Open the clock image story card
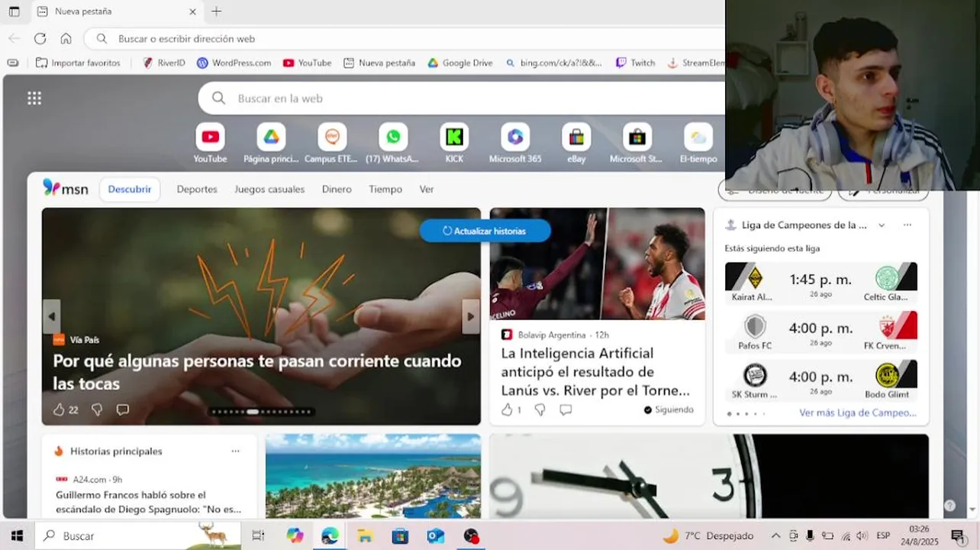The height and width of the screenshot is (550, 980). click(709, 476)
